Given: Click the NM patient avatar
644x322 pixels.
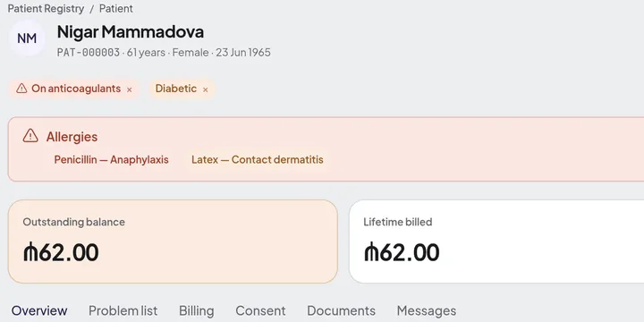Looking at the screenshot, I should 27,38.
